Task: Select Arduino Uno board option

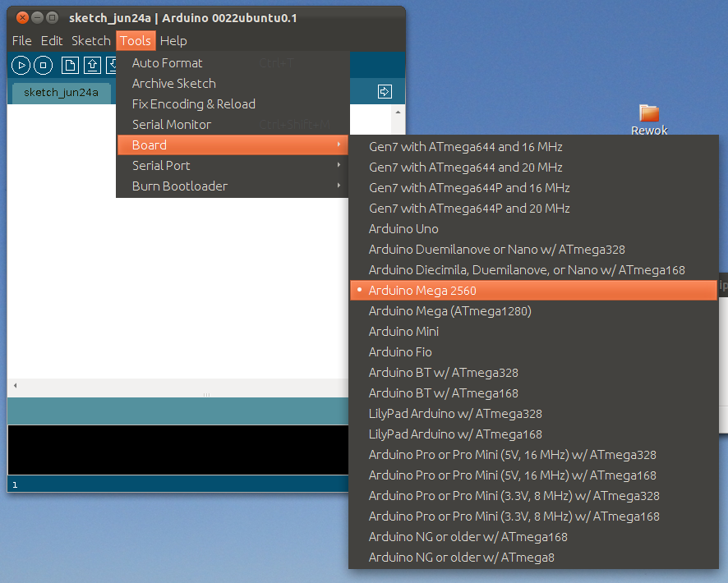Action: (403, 229)
